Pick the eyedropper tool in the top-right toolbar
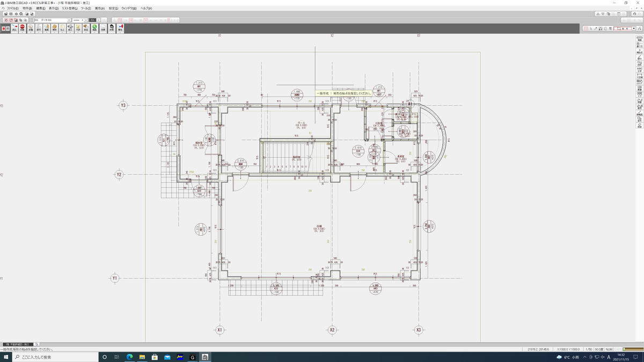This screenshot has height=362, width=644. click(x=595, y=28)
